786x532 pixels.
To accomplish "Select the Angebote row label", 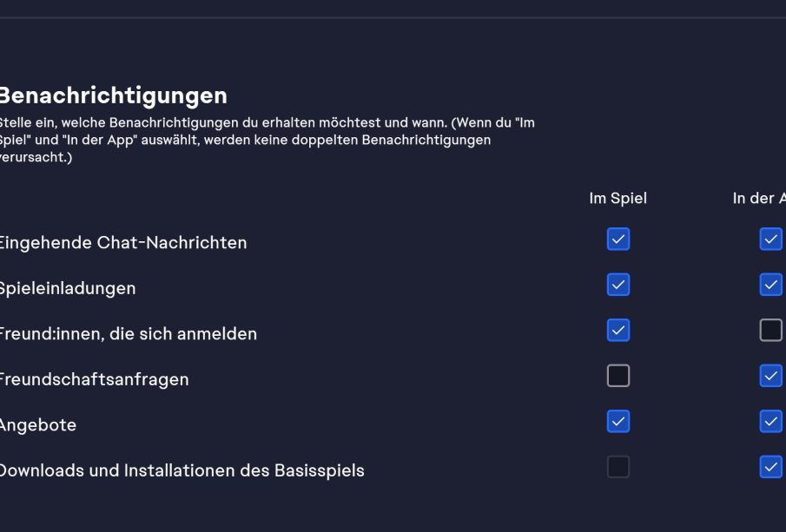I will (x=38, y=425).
